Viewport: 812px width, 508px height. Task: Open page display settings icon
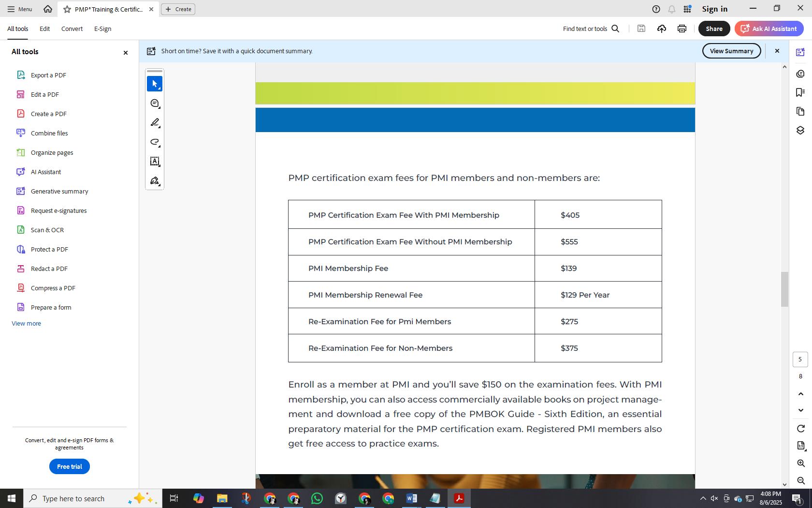tap(800, 446)
